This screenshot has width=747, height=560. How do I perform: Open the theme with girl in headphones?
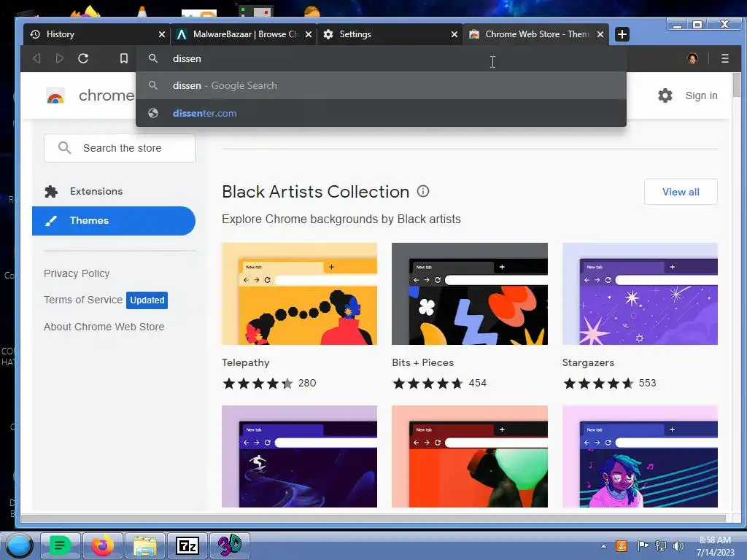click(x=640, y=456)
